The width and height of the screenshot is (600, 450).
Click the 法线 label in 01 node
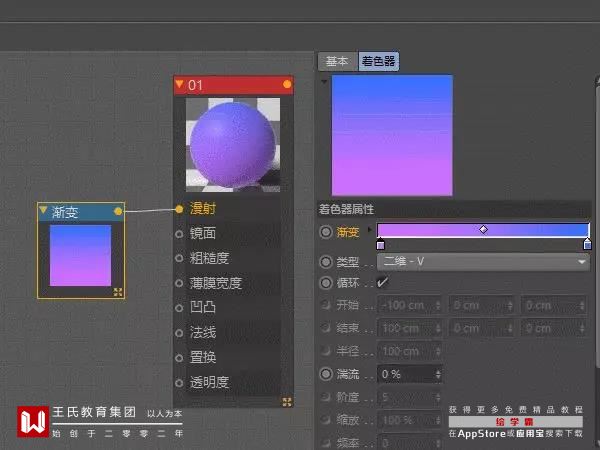(x=203, y=333)
